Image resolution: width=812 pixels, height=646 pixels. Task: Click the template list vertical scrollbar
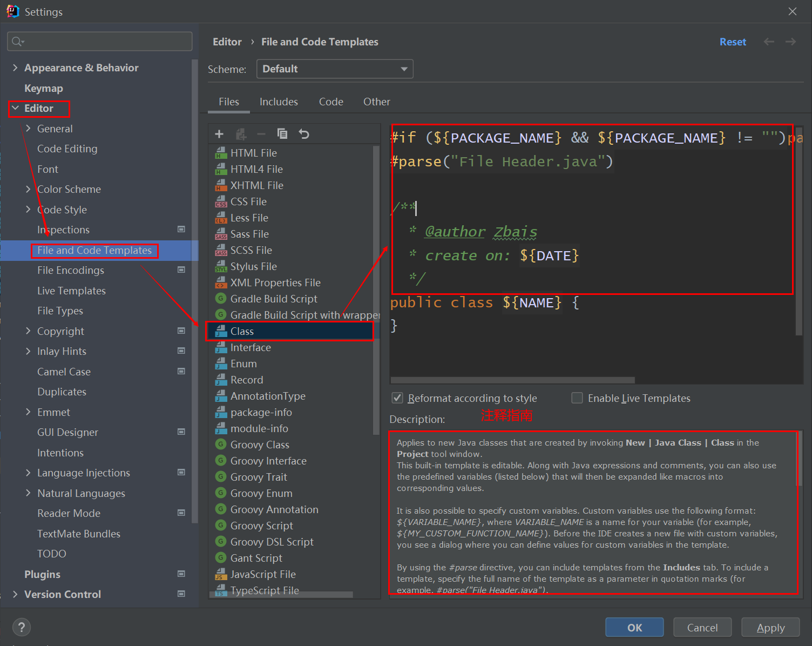(x=376, y=291)
